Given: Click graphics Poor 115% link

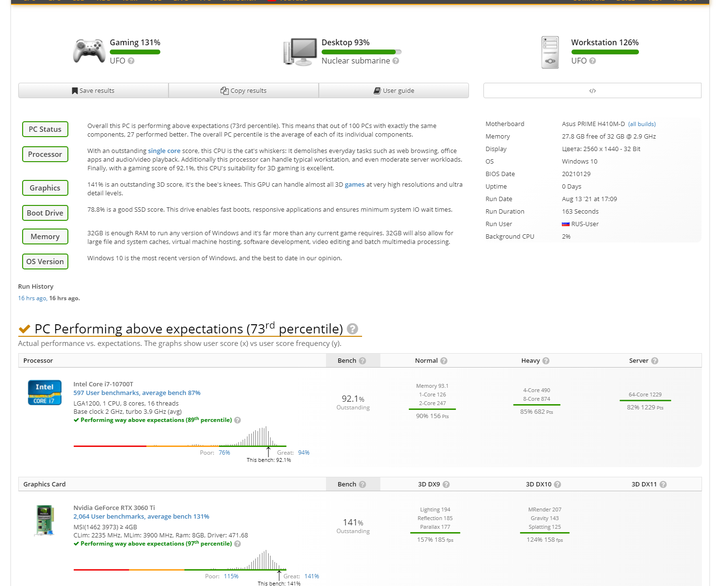Looking at the screenshot, I should tap(231, 576).
